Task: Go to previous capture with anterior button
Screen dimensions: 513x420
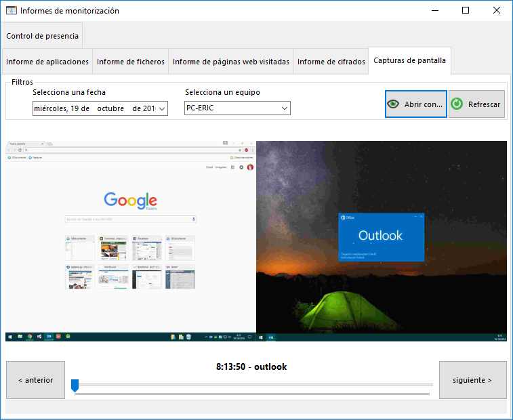Action: click(36, 380)
